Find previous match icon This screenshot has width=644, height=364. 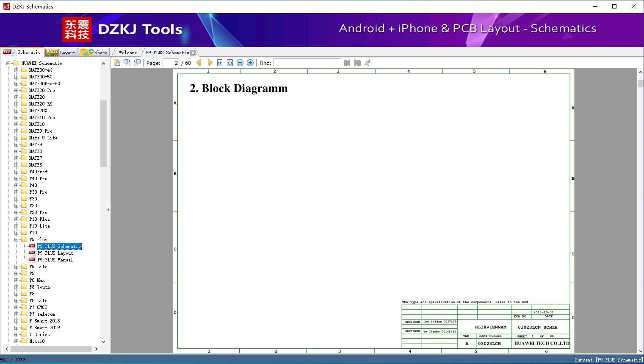(x=347, y=63)
